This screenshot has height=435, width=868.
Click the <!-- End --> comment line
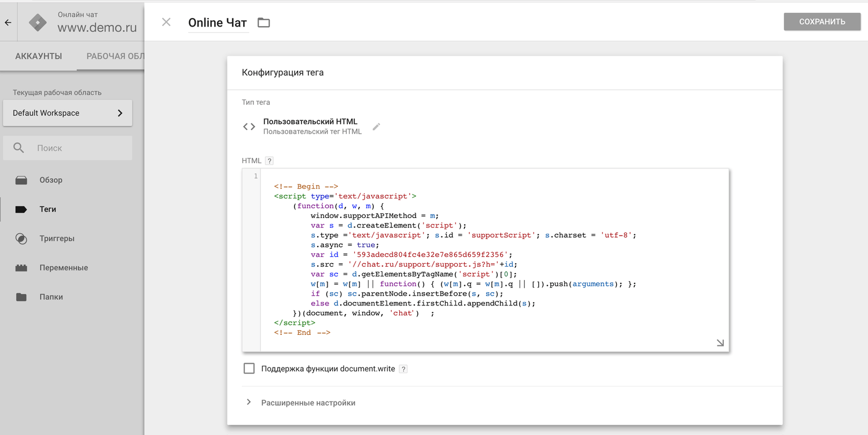(302, 333)
